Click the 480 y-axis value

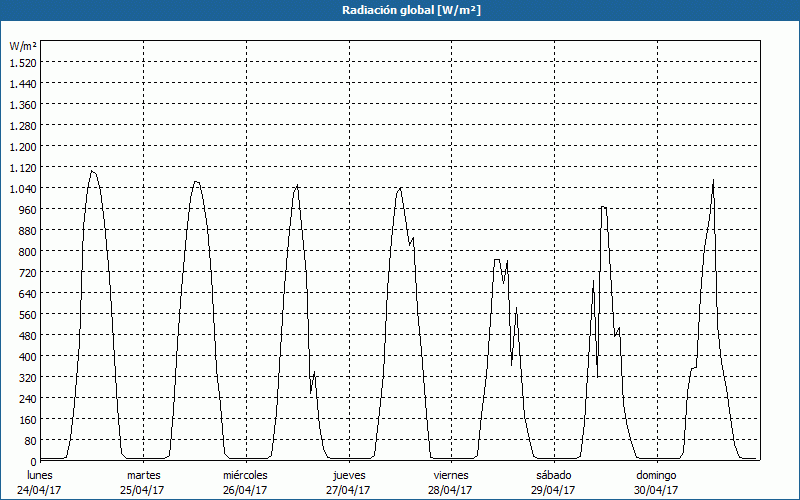28,336
